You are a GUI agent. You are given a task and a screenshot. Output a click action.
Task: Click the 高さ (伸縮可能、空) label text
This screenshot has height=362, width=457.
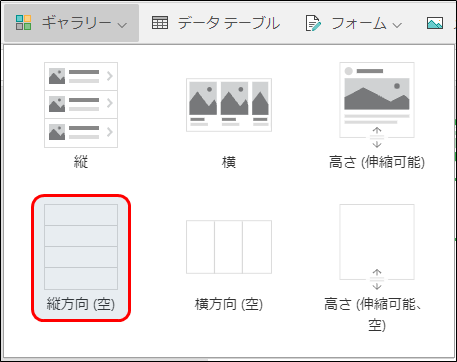pos(373,315)
